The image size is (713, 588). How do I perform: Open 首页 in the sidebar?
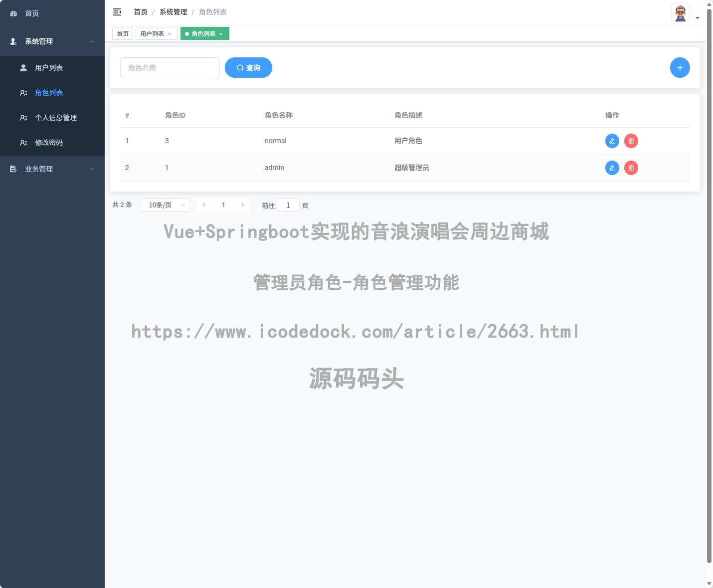[x=52, y=13]
